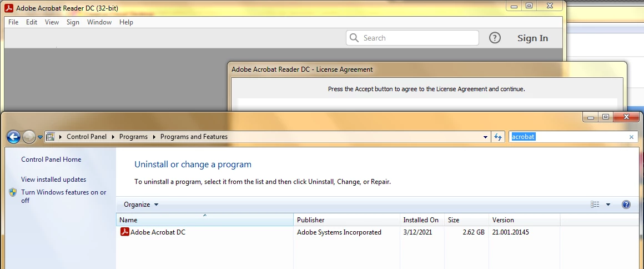This screenshot has width=644, height=269.
Task: Open Control Panel Home link
Action: pos(51,160)
